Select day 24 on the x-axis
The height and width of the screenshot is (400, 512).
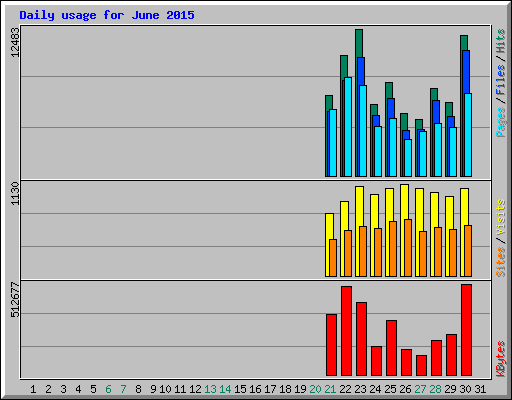(x=375, y=389)
